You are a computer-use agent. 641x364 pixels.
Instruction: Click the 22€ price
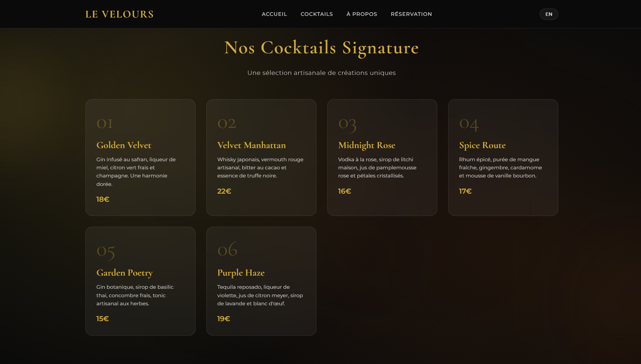tap(224, 191)
